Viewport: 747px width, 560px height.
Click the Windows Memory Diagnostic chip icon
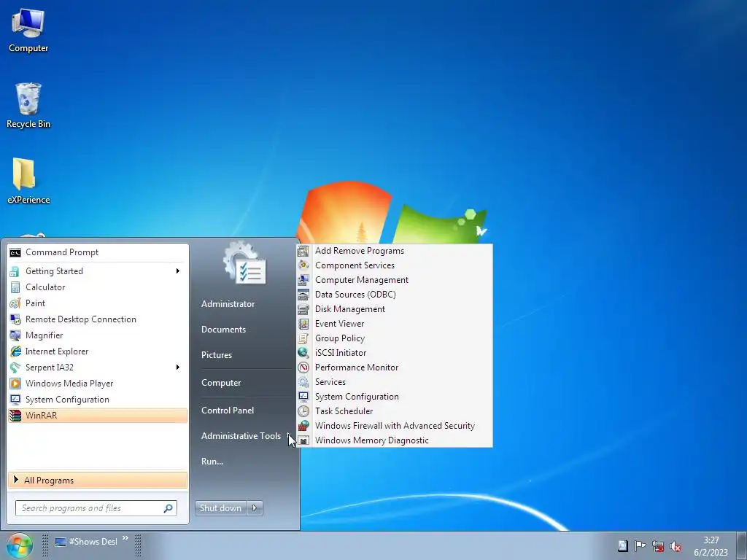click(303, 440)
